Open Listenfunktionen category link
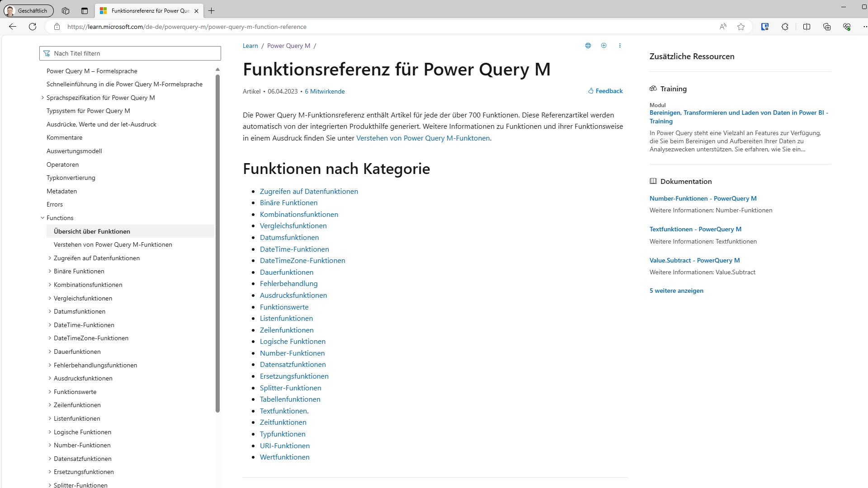The height and width of the screenshot is (488, 868). click(x=286, y=318)
